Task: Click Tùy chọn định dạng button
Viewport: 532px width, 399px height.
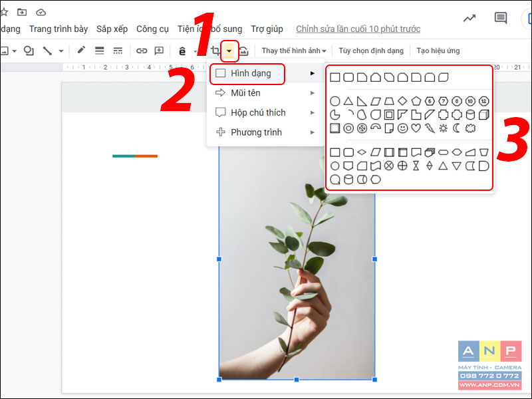Action: coord(371,51)
